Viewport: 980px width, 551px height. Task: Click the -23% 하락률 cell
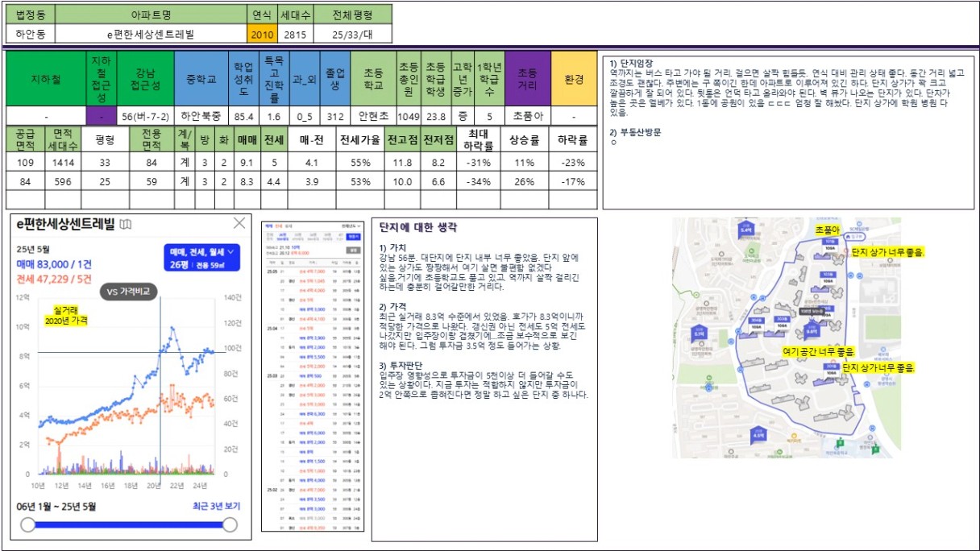coord(574,163)
